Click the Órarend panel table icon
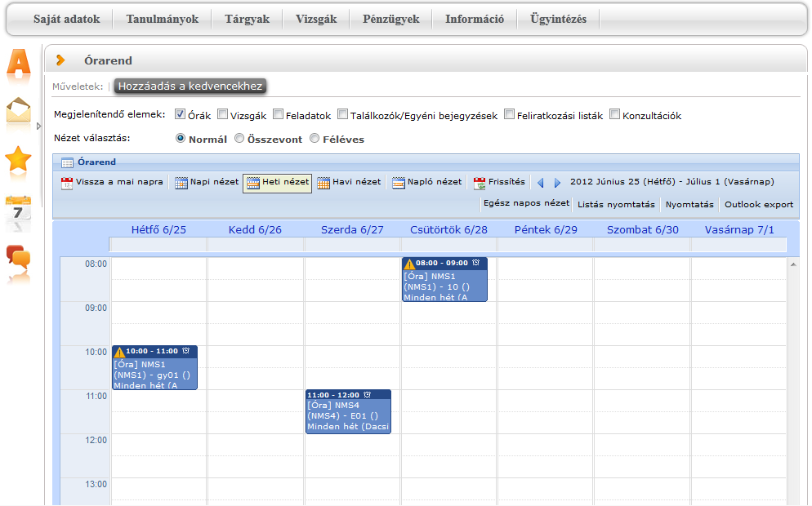812x506 pixels. [67, 162]
